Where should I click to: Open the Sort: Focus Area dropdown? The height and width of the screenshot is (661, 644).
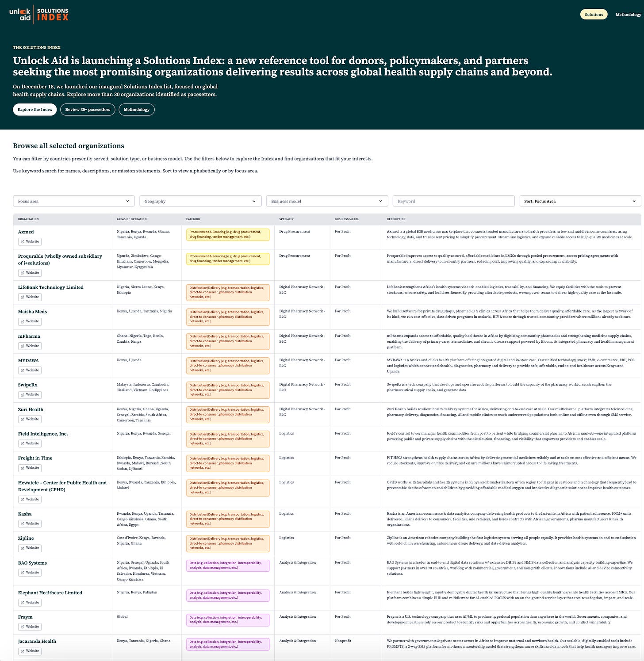tap(580, 201)
